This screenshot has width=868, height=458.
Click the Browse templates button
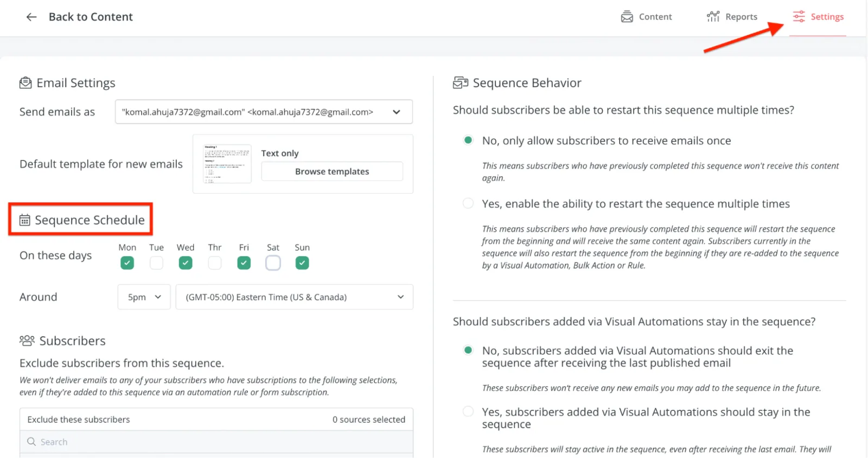332,171
